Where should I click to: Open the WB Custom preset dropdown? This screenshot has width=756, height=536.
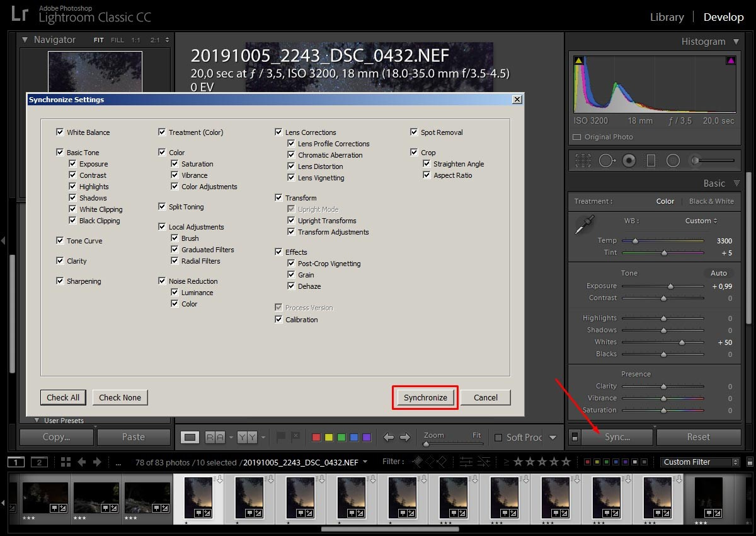(x=701, y=221)
